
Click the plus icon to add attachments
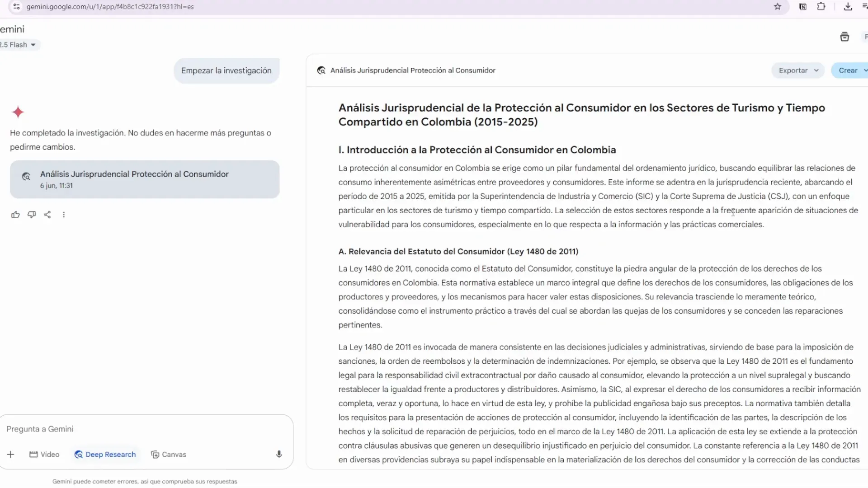pos(10,454)
